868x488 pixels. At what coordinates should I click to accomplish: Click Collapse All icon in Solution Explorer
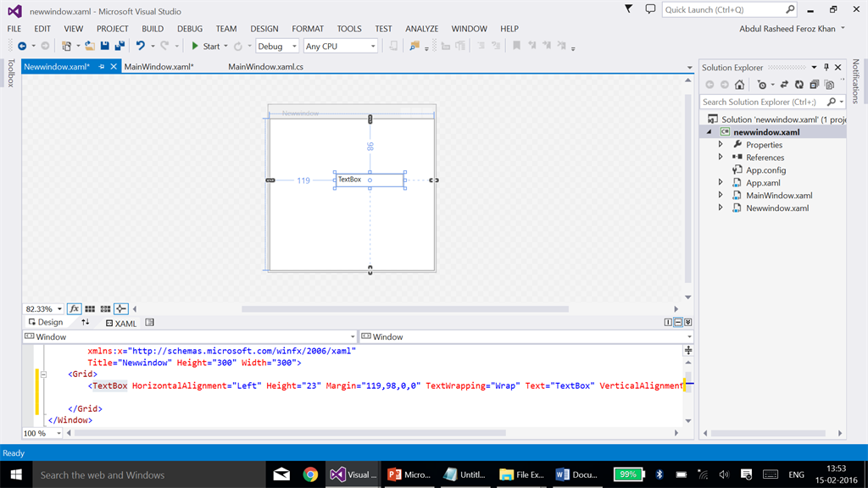tap(814, 85)
